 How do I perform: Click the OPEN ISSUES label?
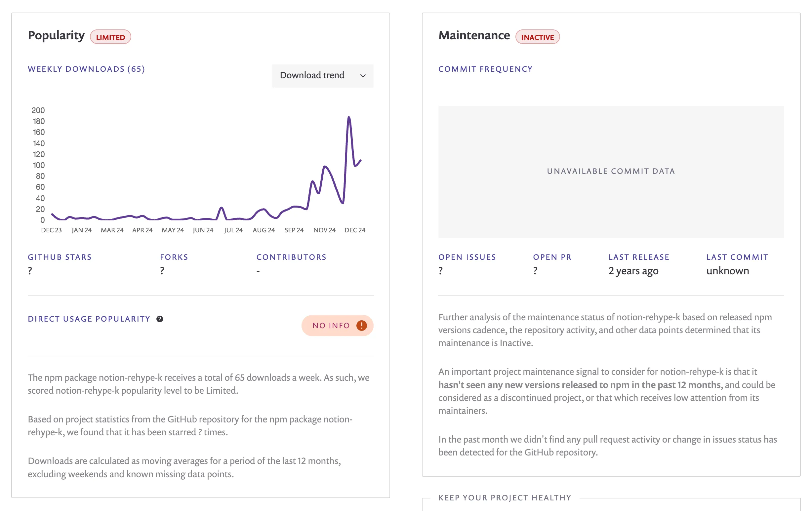[467, 257]
